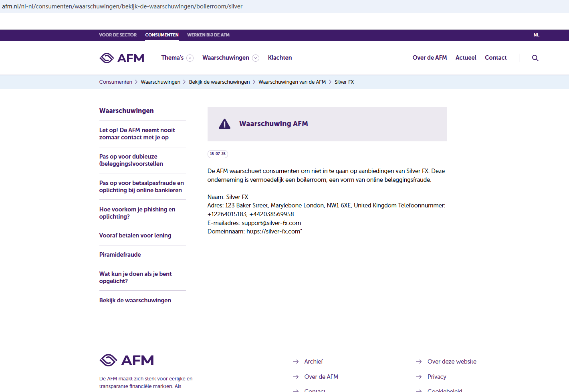Open sidebar 'Bekijk de waarschuwingen' link
569x392 pixels.
point(135,300)
